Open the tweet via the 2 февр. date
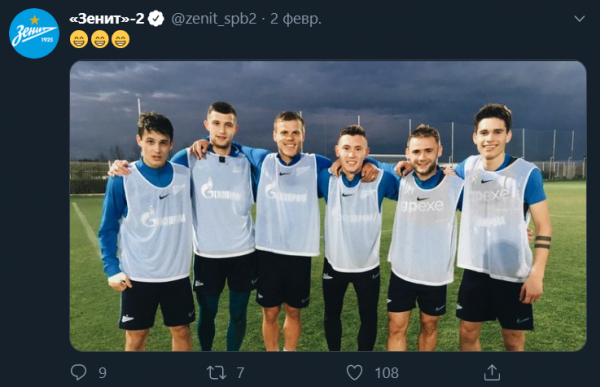Image resolution: width=600 pixels, height=387 pixels. 296,19
